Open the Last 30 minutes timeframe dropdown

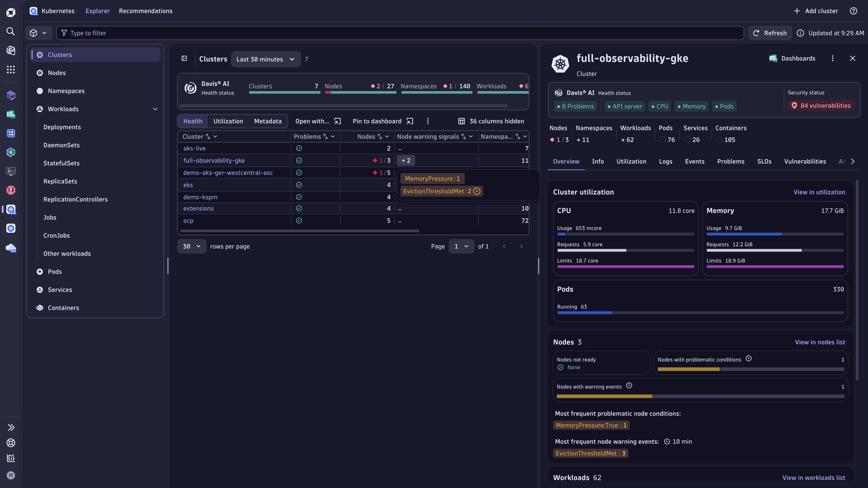point(266,59)
